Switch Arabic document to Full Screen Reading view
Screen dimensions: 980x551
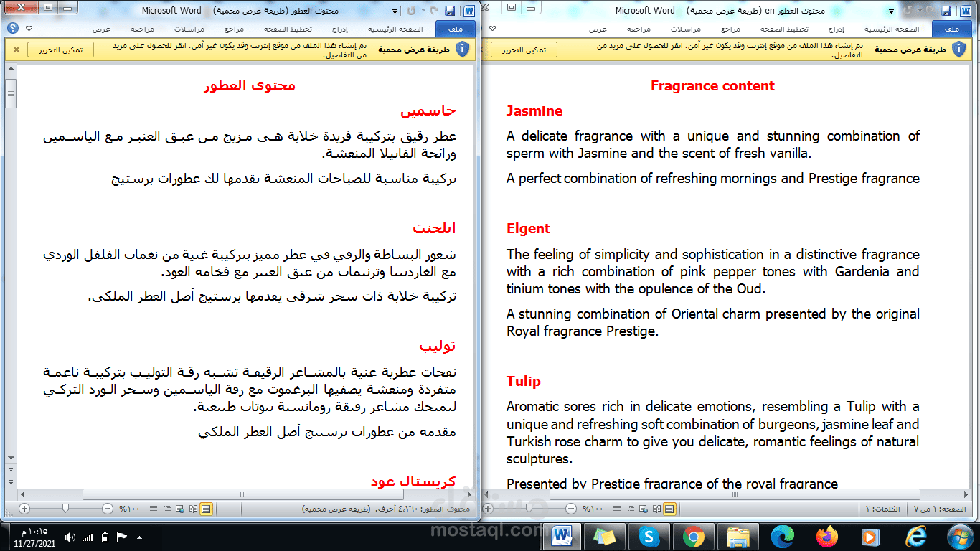(193, 509)
